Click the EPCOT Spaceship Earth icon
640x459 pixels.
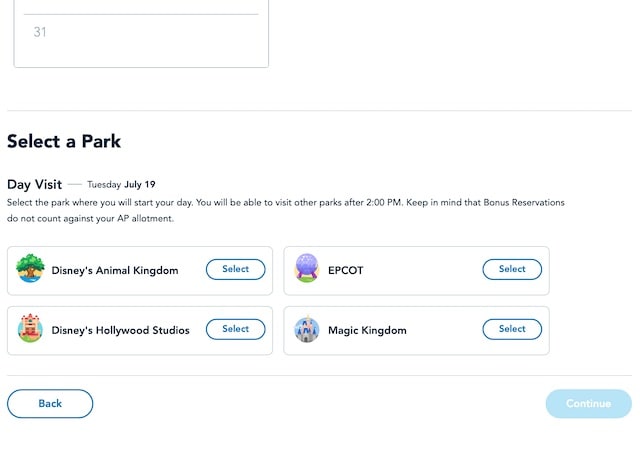click(x=307, y=268)
